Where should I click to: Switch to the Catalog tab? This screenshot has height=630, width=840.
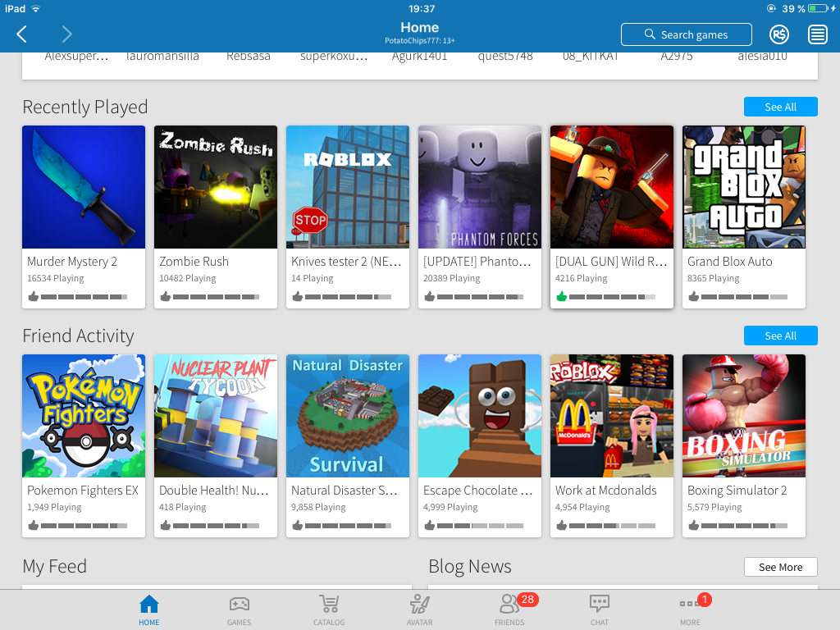click(x=329, y=610)
